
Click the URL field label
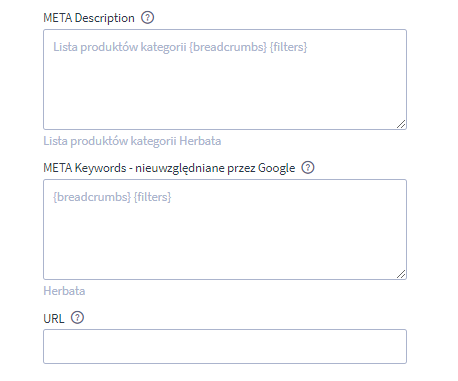click(54, 319)
